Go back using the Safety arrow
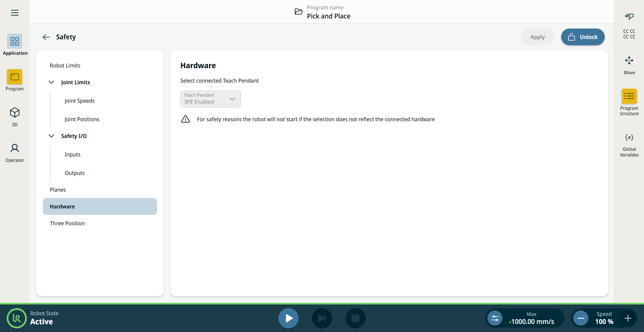644x332 pixels. [x=46, y=37]
